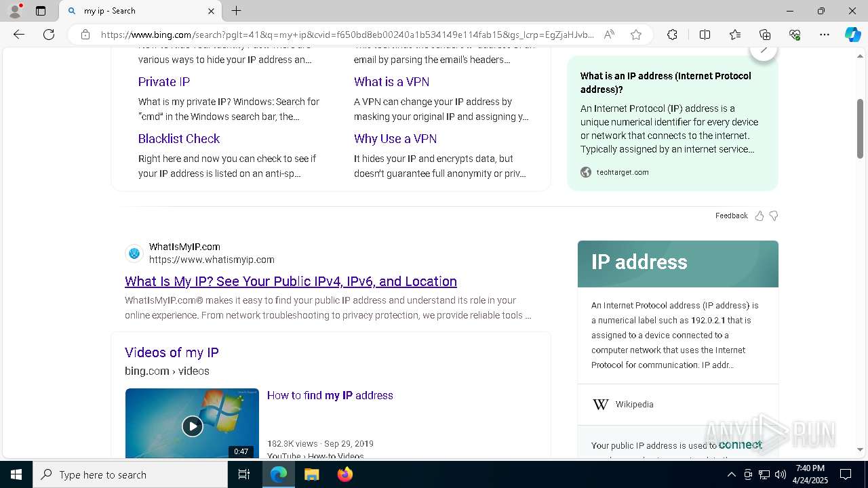Image resolution: width=868 pixels, height=488 pixels.
Task: Click the browser profile avatar icon
Action: [x=15, y=11]
